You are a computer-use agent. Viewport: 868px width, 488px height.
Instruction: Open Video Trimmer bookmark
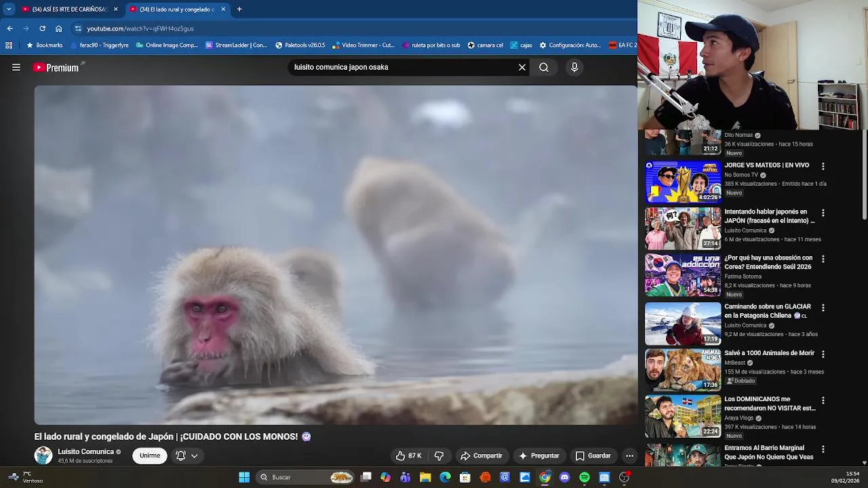[x=363, y=45]
